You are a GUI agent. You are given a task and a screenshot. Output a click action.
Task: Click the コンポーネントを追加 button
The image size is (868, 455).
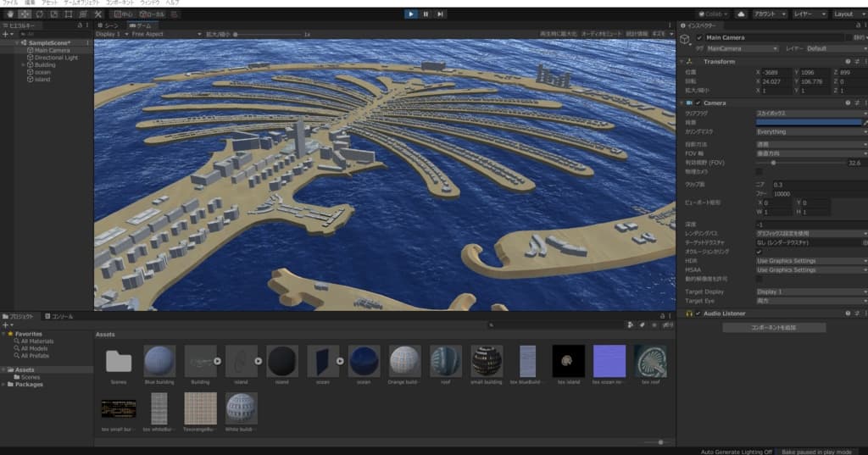coord(774,327)
